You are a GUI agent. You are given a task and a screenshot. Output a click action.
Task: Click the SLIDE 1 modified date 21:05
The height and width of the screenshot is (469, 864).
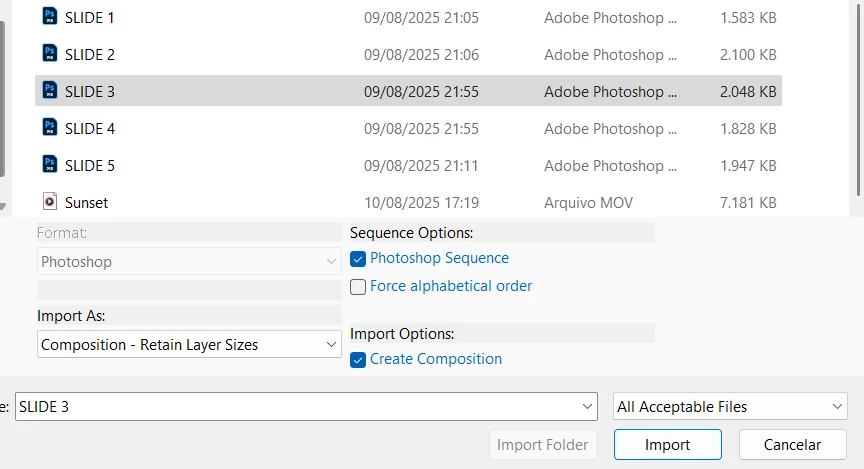pyautogui.click(x=421, y=17)
